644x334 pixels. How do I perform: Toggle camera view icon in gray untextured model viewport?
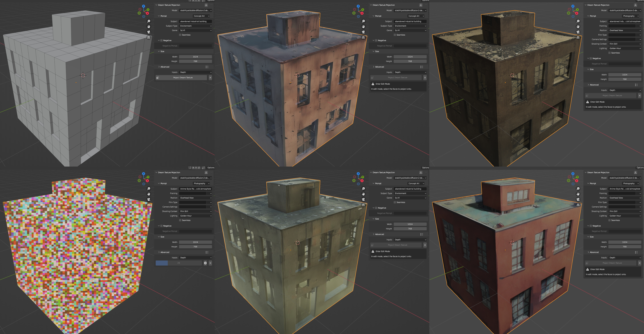tap(149, 32)
